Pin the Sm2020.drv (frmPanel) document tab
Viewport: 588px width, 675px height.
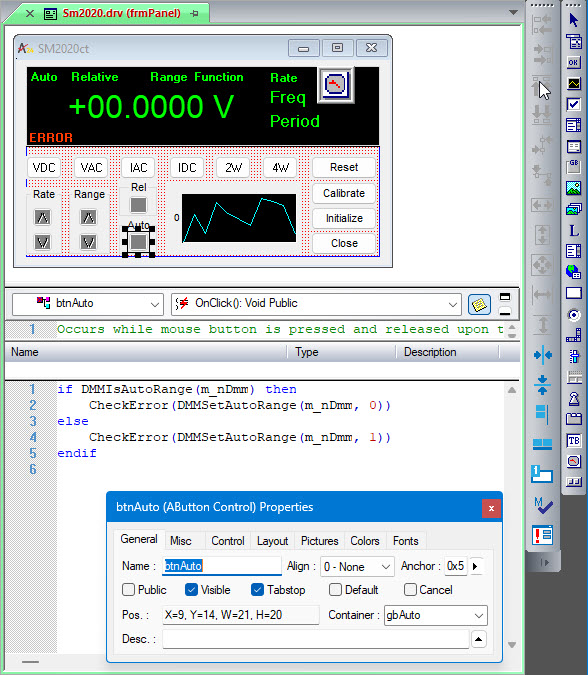click(194, 14)
